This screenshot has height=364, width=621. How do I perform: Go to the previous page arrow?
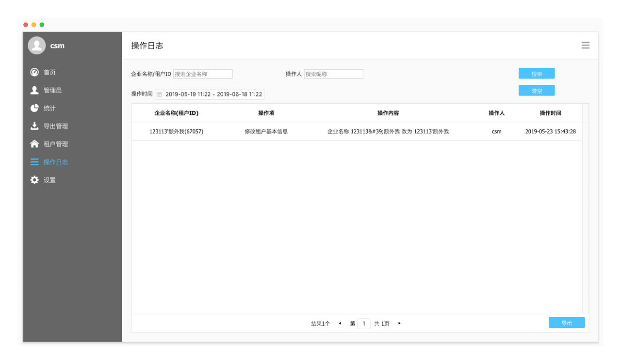(x=340, y=323)
